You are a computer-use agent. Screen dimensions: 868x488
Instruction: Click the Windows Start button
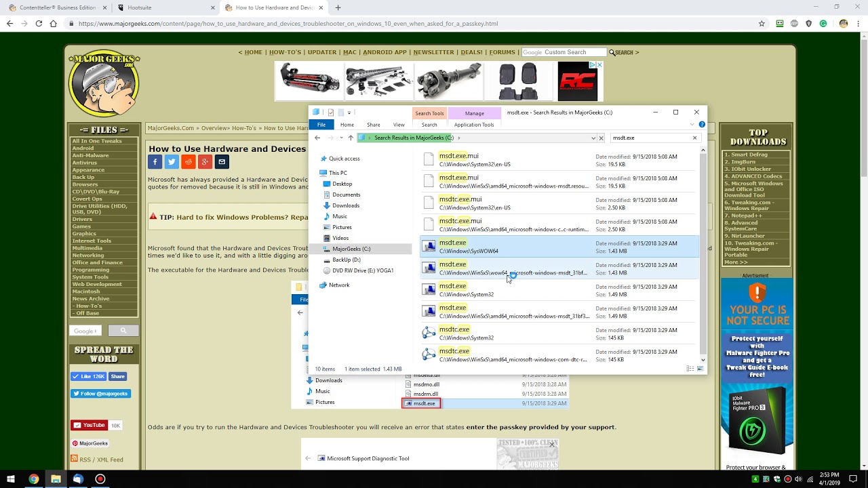[x=11, y=479]
